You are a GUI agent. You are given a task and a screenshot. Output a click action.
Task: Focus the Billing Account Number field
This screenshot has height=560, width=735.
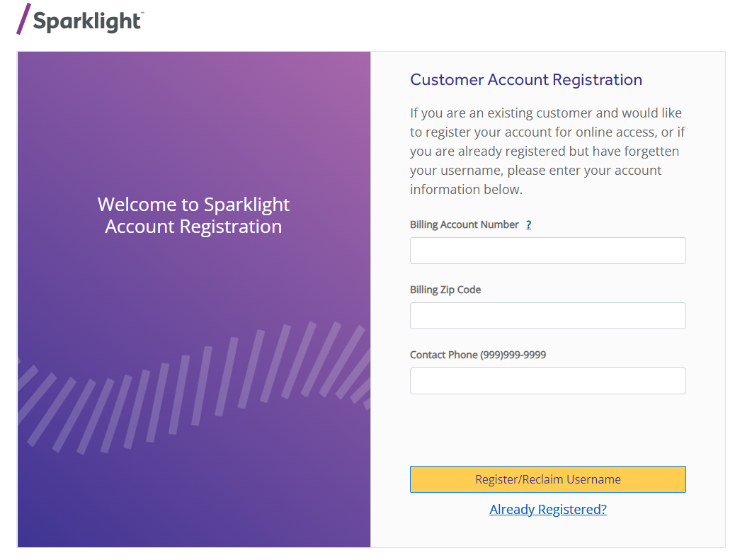click(x=547, y=251)
